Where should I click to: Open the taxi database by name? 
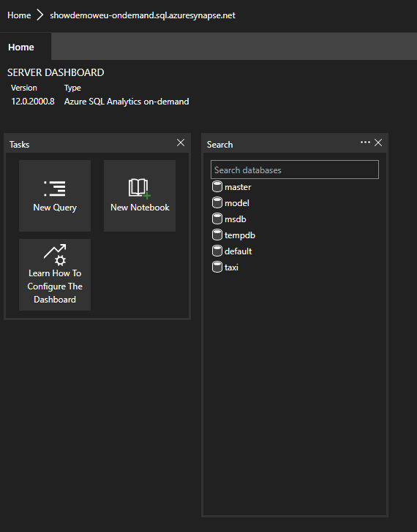click(x=231, y=267)
